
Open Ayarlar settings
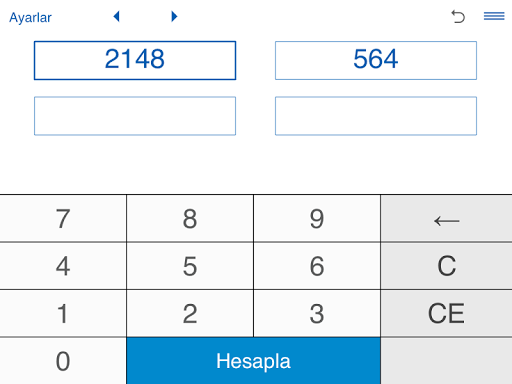click(x=30, y=17)
